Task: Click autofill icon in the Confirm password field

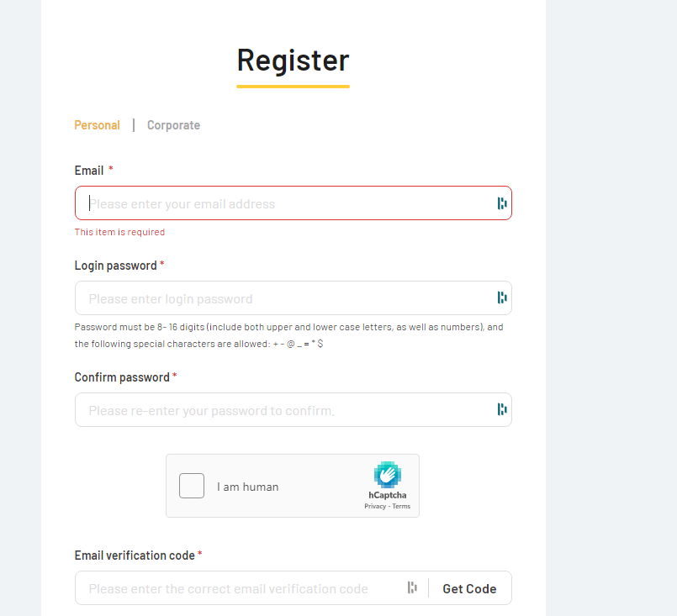Action: (501, 409)
